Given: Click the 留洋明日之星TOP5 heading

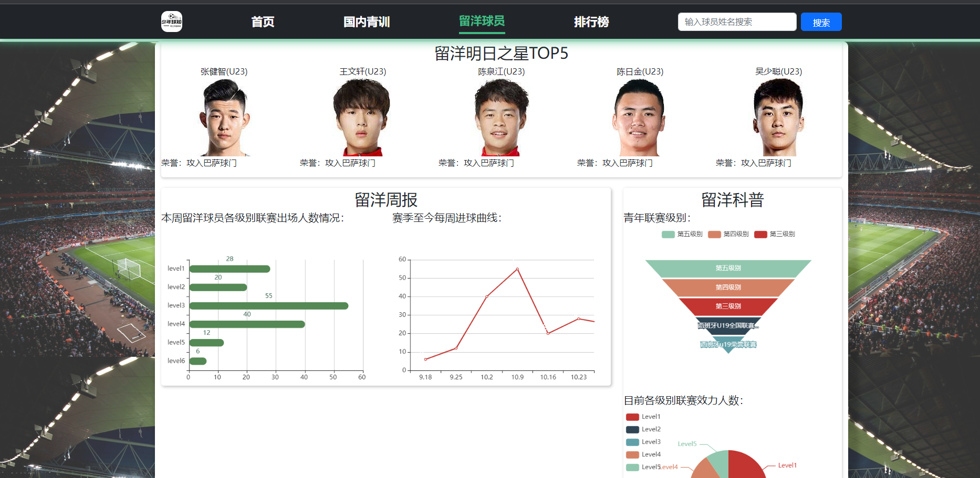Looking at the screenshot, I should pyautogui.click(x=502, y=54).
